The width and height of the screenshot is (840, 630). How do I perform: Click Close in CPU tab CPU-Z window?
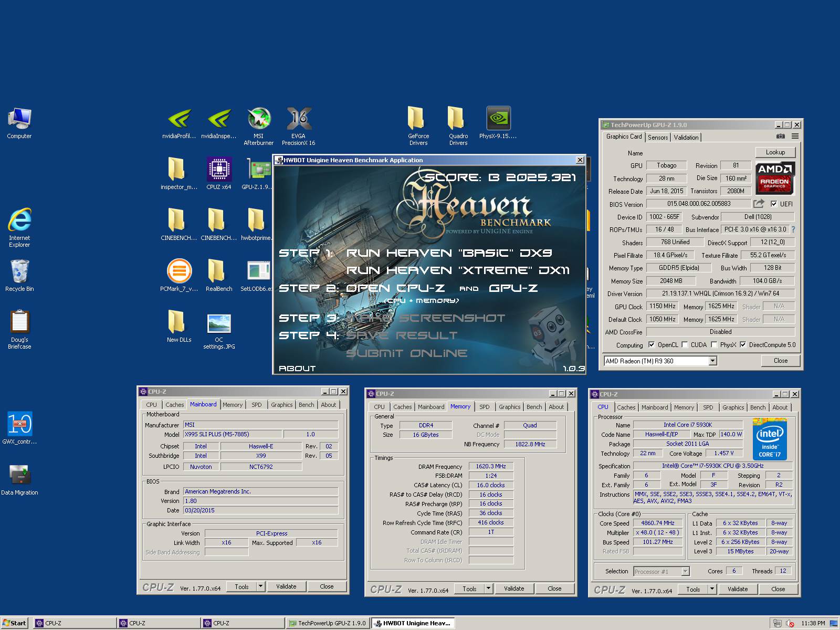(779, 589)
